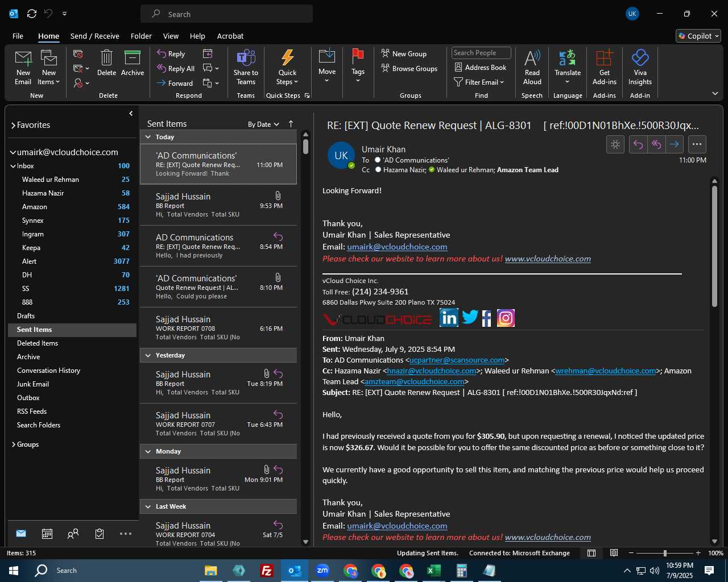Adjust the zoom slider in status bar
The width and height of the screenshot is (728, 582).
[x=665, y=553]
